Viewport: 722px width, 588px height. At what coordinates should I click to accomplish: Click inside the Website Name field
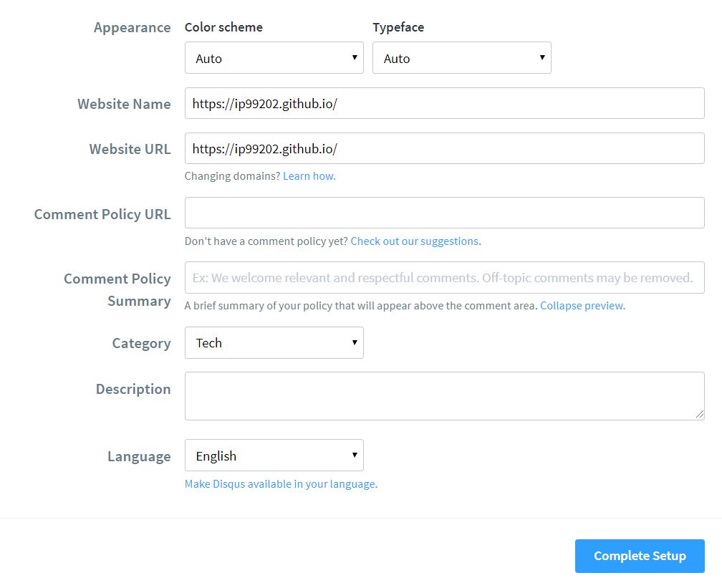tap(444, 102)
